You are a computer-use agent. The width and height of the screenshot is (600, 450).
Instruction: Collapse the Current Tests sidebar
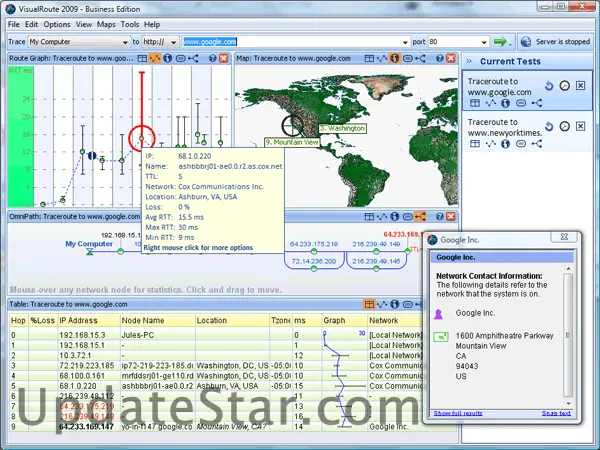469,62
